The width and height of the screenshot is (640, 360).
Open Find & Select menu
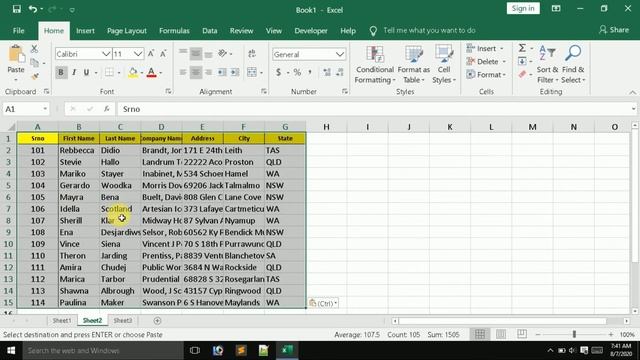573,64
